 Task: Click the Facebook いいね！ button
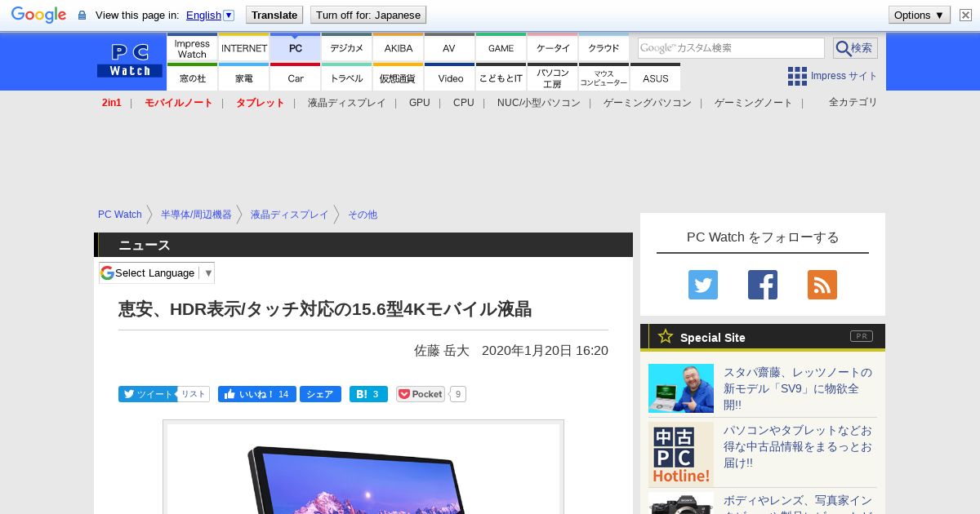click(256, 394)
